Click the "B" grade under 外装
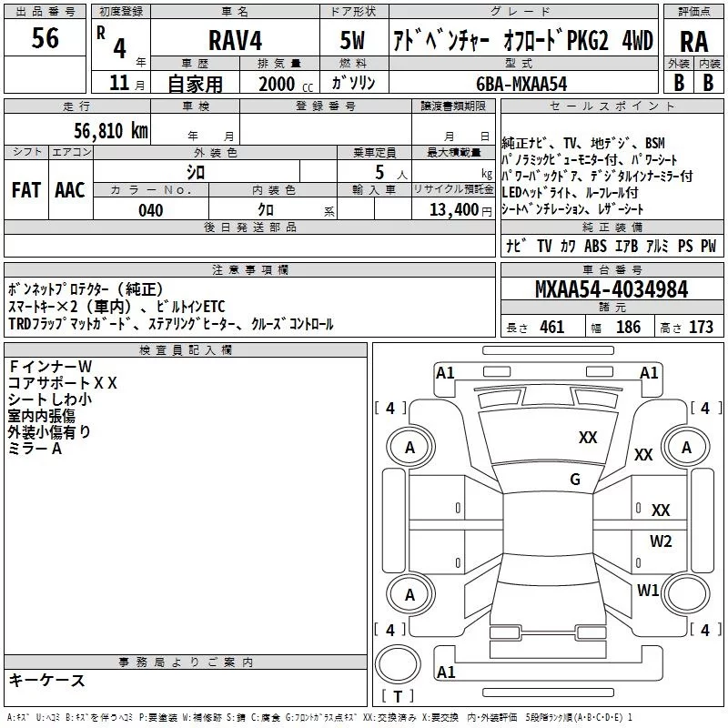Viewport: 728px width, 728px height. point(679,83)
